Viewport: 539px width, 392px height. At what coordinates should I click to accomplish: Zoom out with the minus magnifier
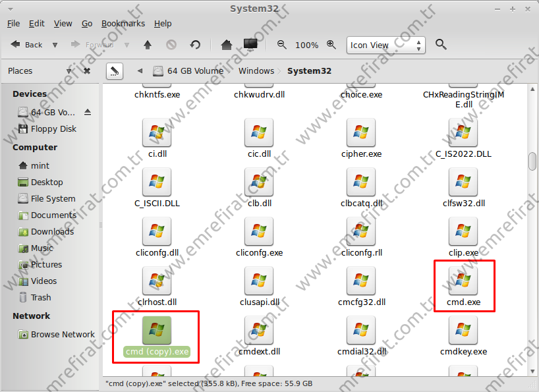tap(282, 45)
